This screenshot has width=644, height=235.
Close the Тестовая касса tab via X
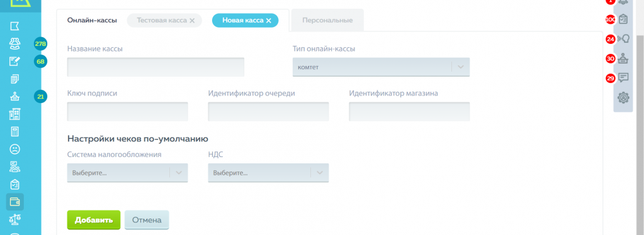[x=192, y=21]
